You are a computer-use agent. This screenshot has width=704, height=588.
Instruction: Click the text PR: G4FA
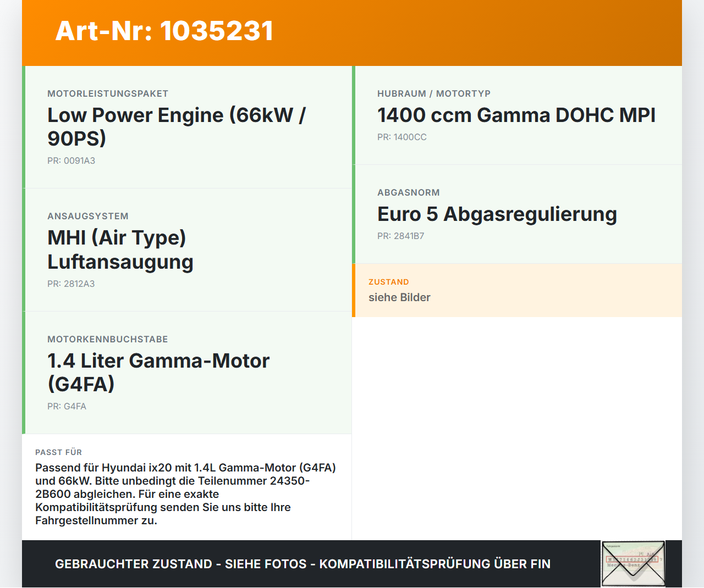pyautogui.click(x=67, y=406)
